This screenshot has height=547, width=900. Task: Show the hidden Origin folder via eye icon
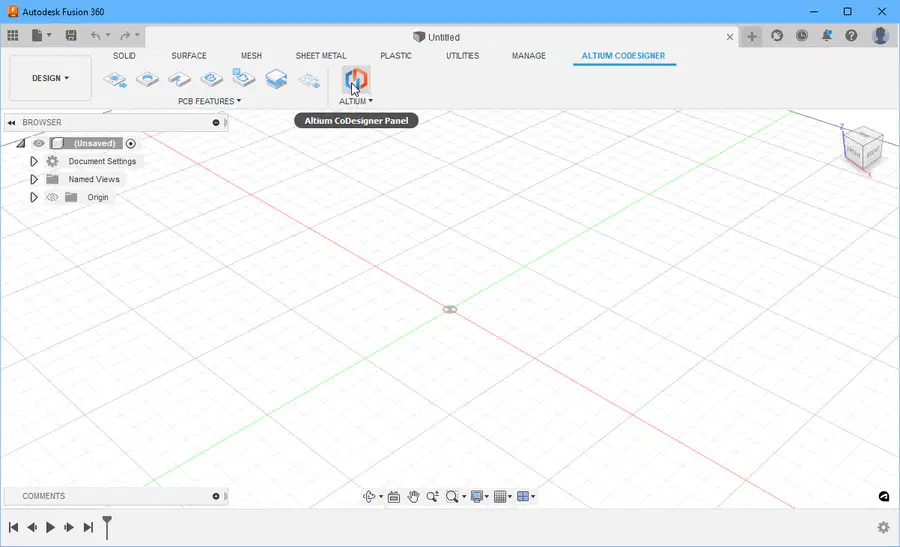(52, 197)
